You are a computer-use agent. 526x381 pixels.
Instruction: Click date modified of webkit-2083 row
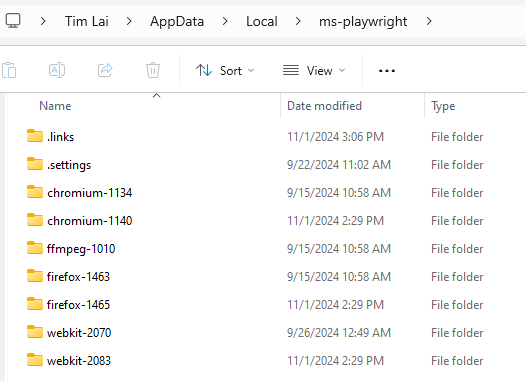point(335,361)
